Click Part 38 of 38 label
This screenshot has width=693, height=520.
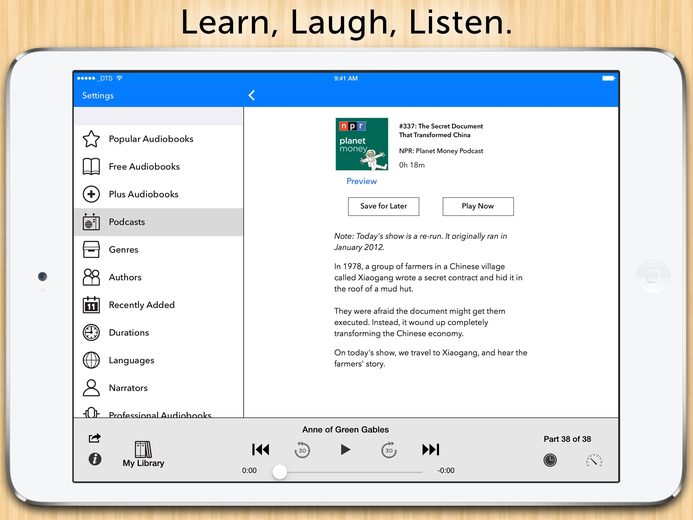click(x=567, y=439)
